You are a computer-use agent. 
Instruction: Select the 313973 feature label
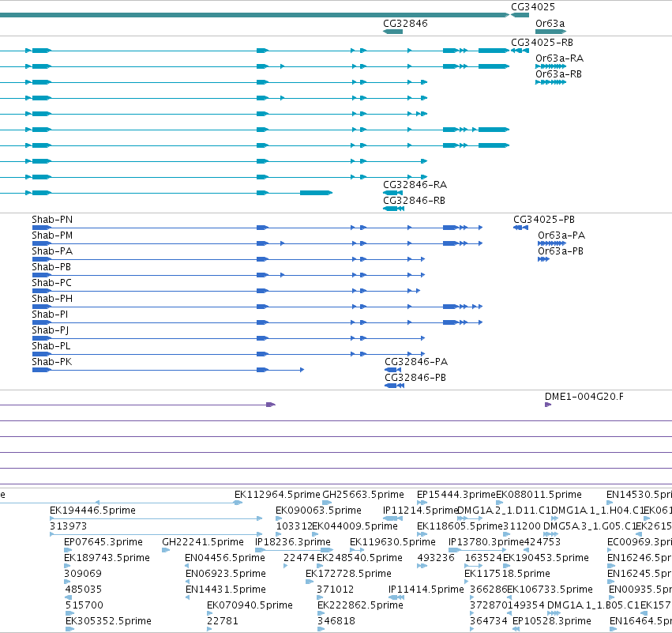pyautogui.click(x=68, y=526)
